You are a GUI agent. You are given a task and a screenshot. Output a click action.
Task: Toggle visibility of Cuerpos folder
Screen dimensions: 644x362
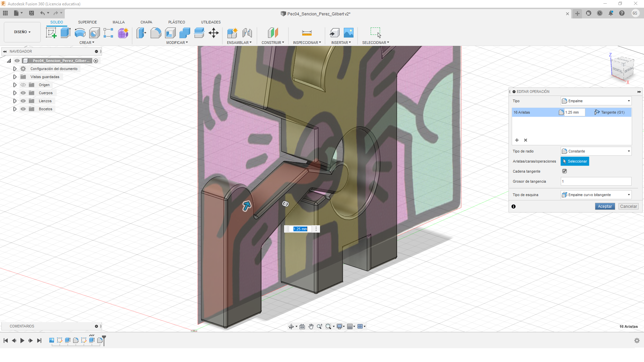point(23,93)
